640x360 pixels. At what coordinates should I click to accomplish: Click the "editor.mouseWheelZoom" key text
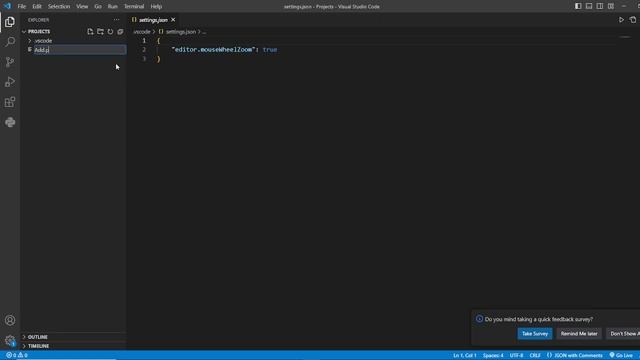213,49
